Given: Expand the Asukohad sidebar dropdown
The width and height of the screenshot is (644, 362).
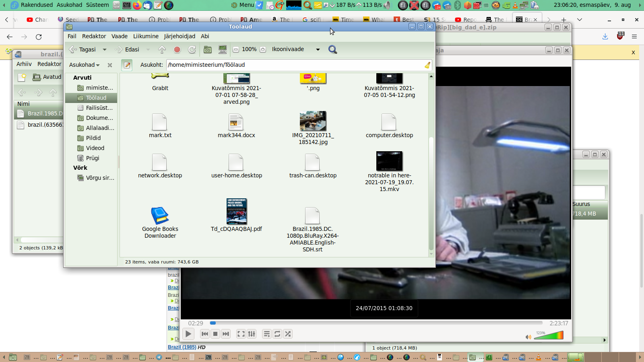Looking at the screenshot, I should coord(84,65).
